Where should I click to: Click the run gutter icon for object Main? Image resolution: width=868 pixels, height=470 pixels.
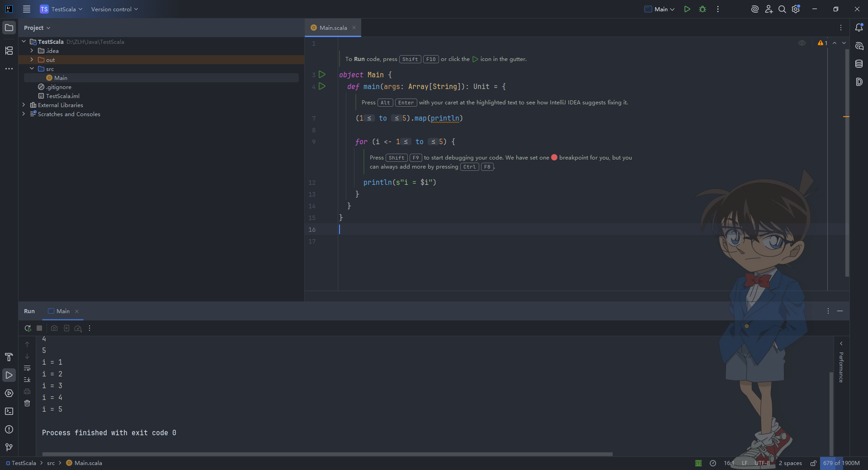[x=322, y=75]
